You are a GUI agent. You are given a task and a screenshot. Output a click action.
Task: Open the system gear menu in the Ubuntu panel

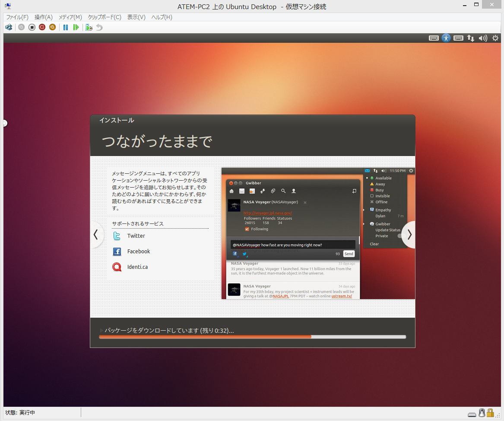[495, 38]
